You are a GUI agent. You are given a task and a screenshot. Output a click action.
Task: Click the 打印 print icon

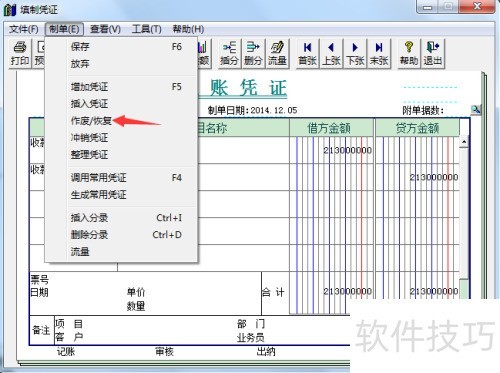tap(20, 53)
